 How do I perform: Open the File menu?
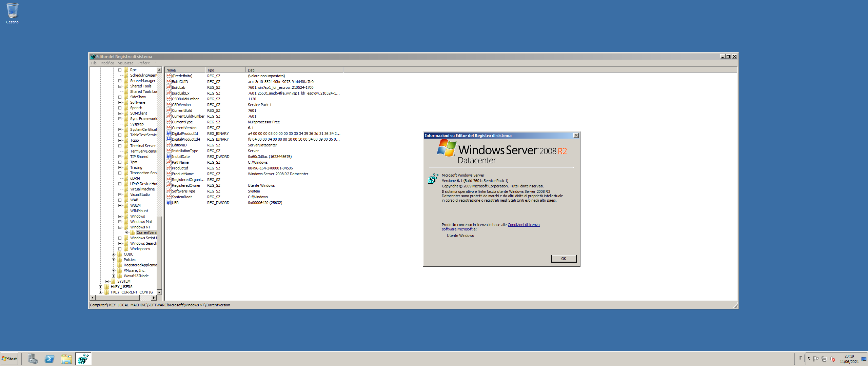(94, 63)
